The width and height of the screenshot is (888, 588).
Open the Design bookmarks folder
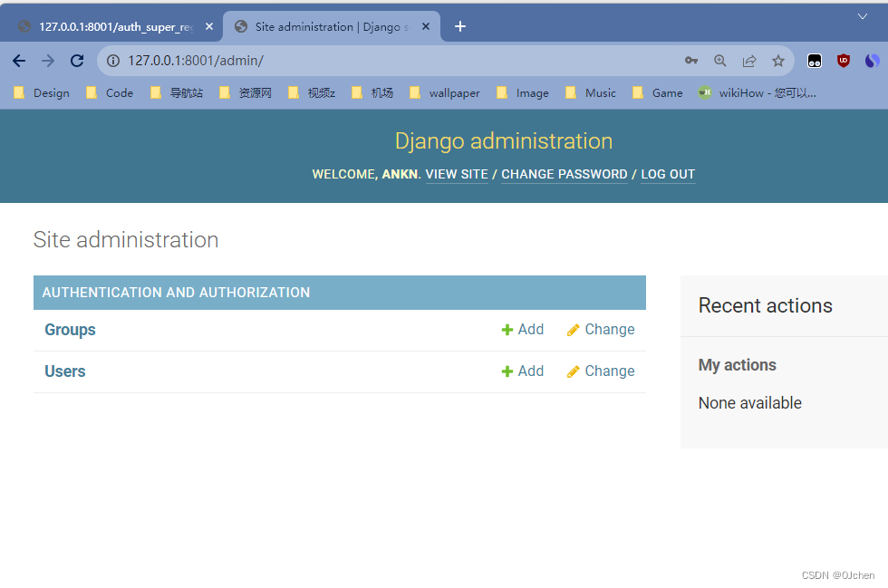pyautogui.click(x=42, y=93)
